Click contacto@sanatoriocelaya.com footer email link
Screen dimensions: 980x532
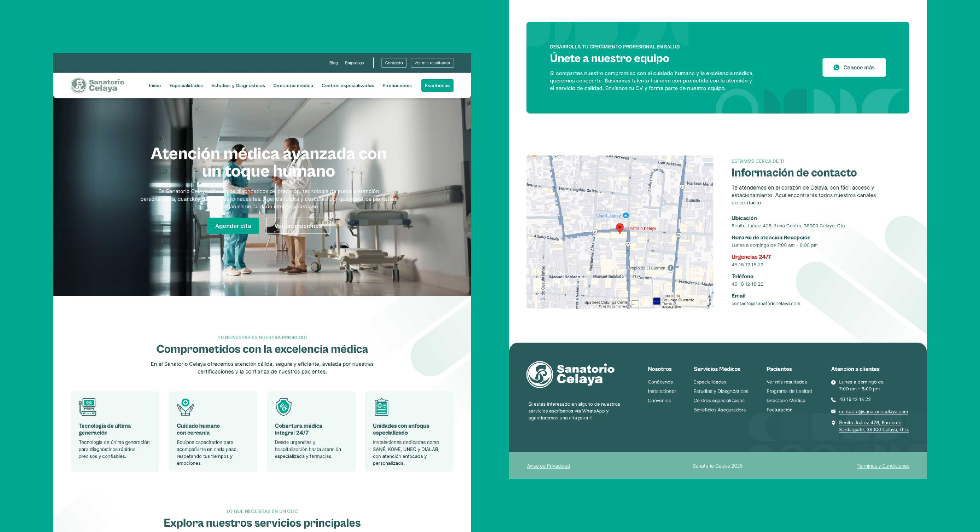(x=873, y=412)
